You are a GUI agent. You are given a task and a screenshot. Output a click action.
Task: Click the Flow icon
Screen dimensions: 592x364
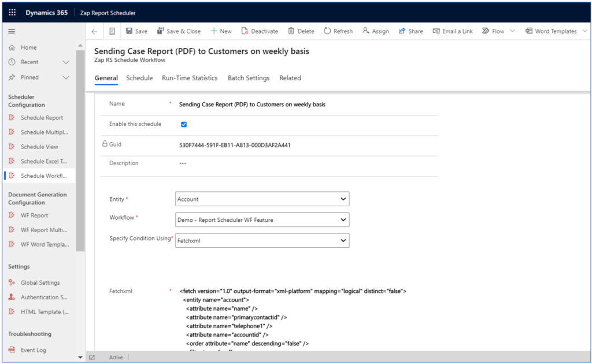[x=486, y=31]
